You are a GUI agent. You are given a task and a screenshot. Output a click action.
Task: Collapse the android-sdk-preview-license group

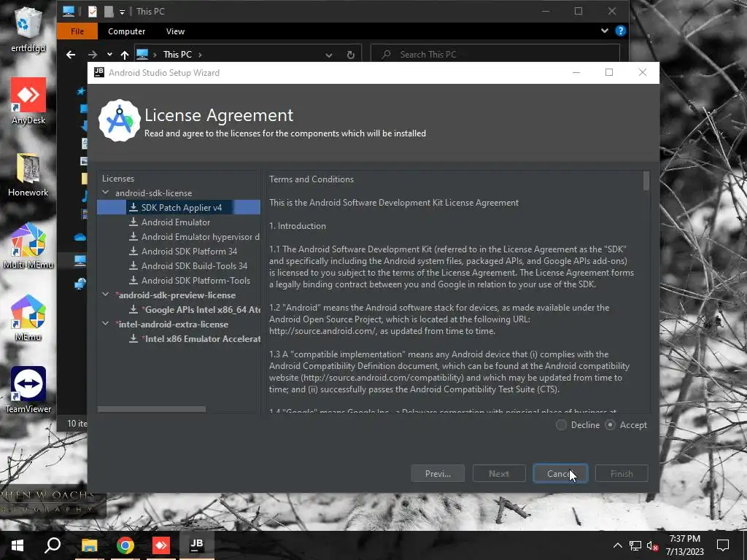point(105,295)
